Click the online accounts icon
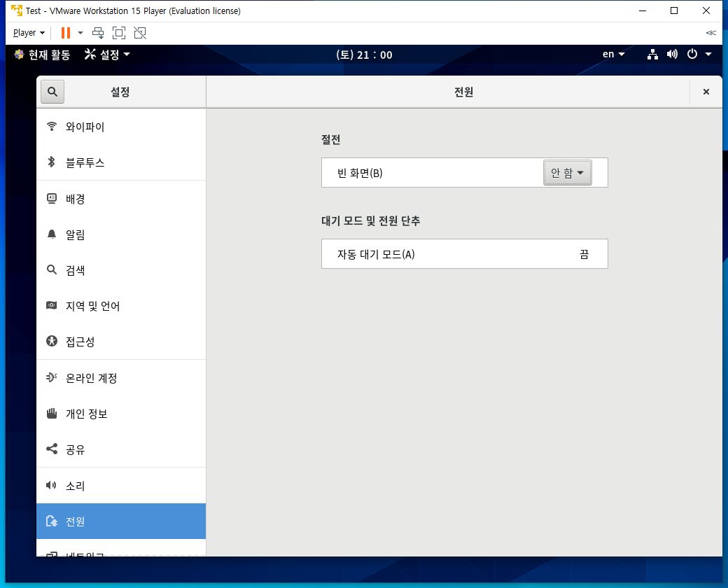The image size is (728, 588). pos(52,377)
